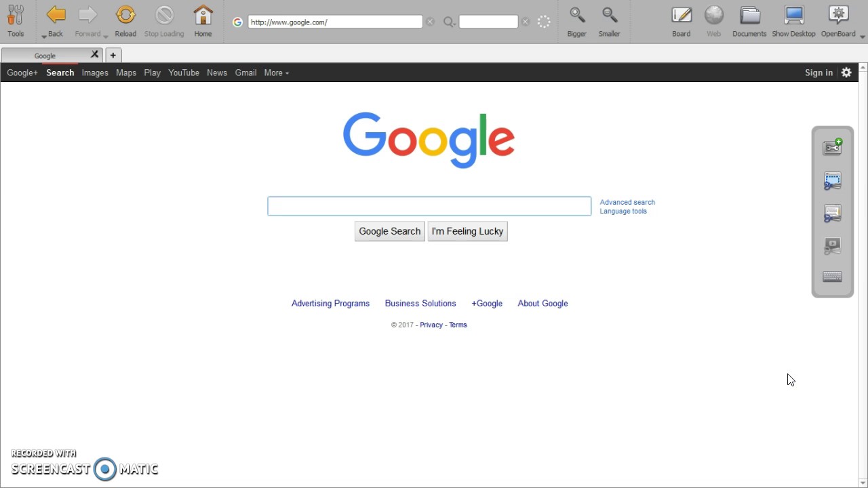
Task: Open the Forward history dropdown arrow
Action: pos(106,36)
